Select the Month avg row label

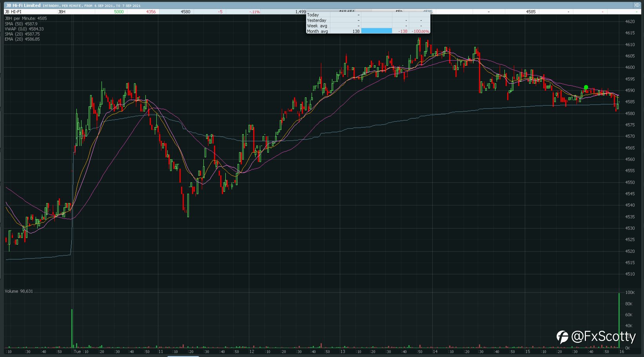click(x=317, y=31)
